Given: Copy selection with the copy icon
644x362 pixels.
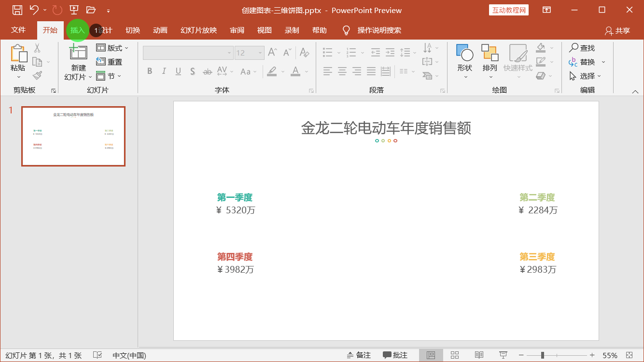Looking at the screenshot, I should (37, 62).
